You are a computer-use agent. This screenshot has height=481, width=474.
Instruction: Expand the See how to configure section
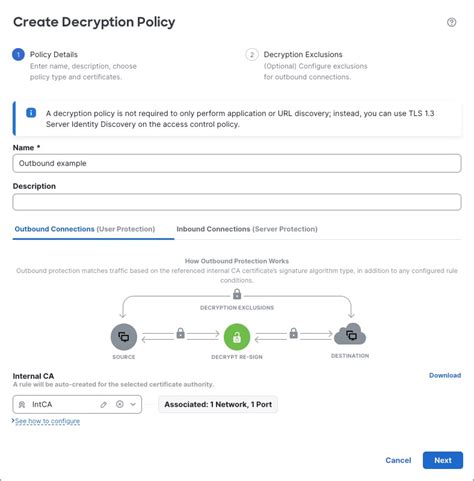[x=46, y=421]
